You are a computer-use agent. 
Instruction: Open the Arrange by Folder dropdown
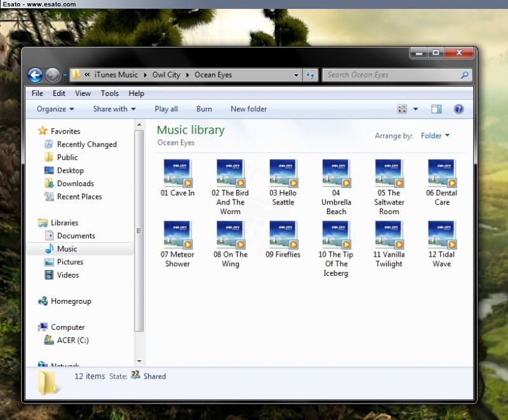(435, 135)
